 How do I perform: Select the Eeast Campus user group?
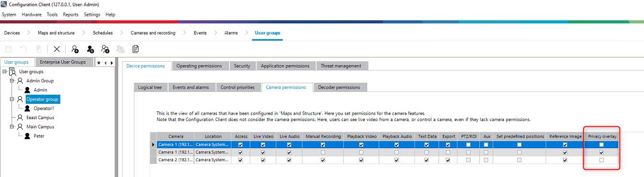click(40, 118)
